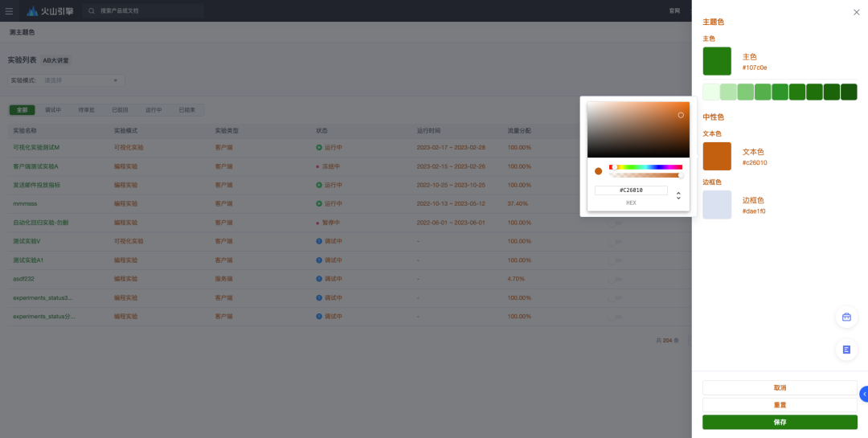Close the theme color panel with X

856,12
